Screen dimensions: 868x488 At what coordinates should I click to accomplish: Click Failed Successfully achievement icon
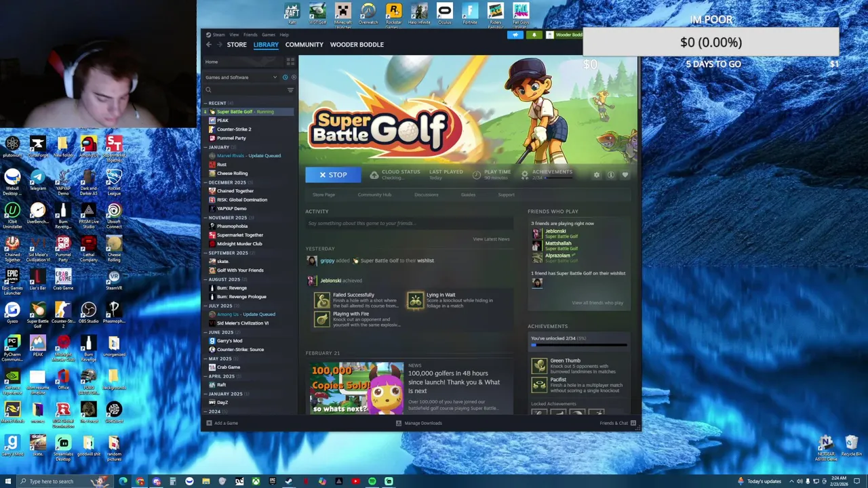(x=322, y=300)
